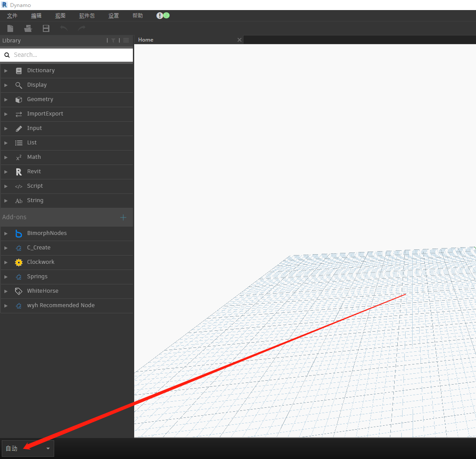Select the BimorphNodes package icon
The width and height of the screenshot is (476, 459).
click(19, 234)
